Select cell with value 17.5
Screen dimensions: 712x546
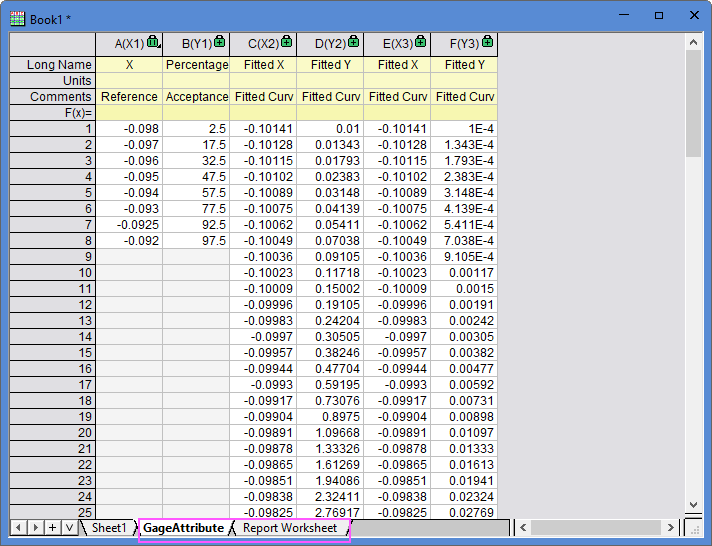pos(196,144)
